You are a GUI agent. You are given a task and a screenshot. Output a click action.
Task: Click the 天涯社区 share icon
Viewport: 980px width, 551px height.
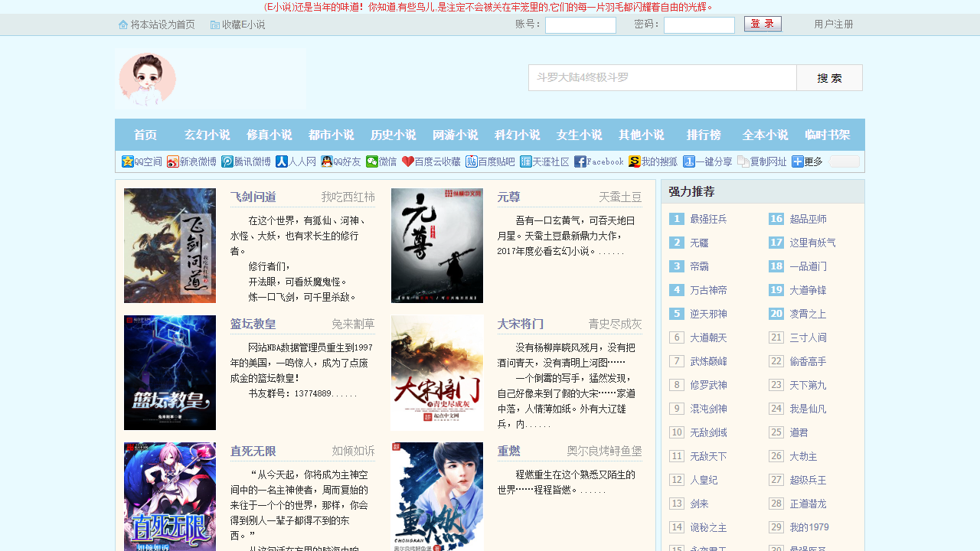point(526,161)
